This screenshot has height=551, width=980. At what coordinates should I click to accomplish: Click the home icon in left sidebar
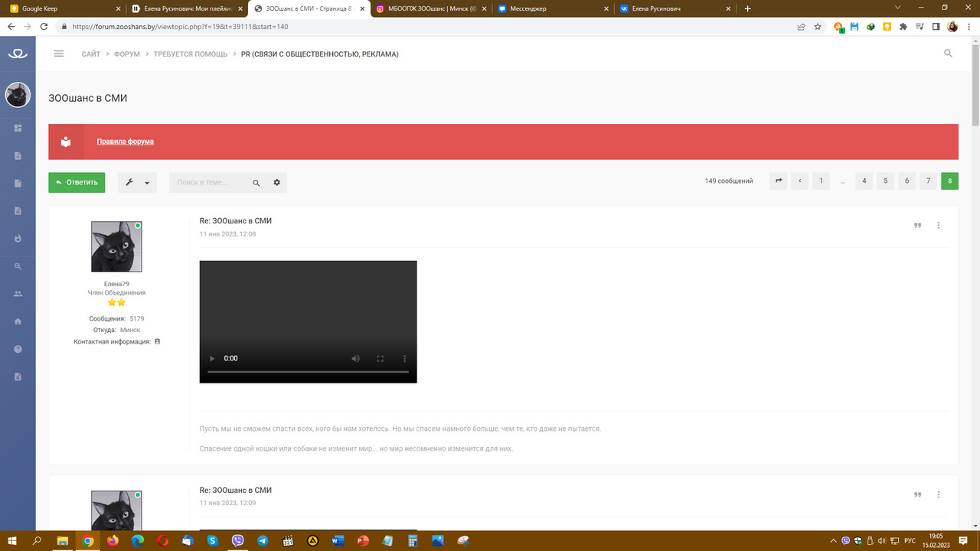coord(18,321)
